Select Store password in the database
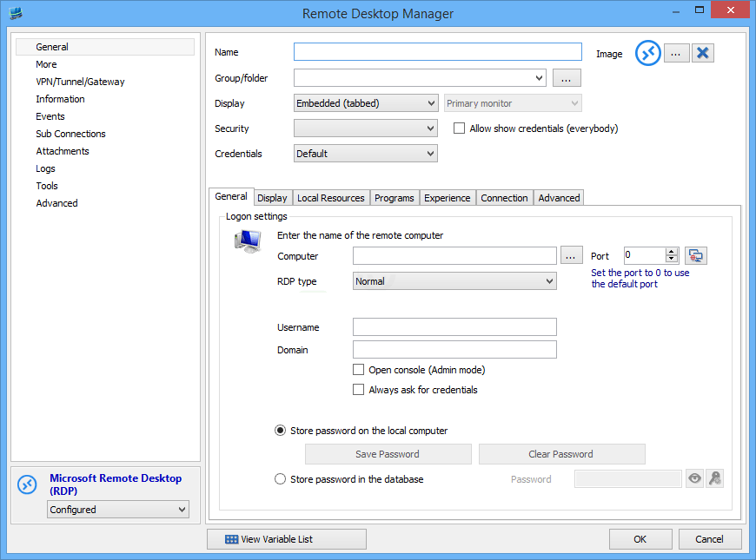Viewport: 756px width, 560px height. (x=280, y=478)
